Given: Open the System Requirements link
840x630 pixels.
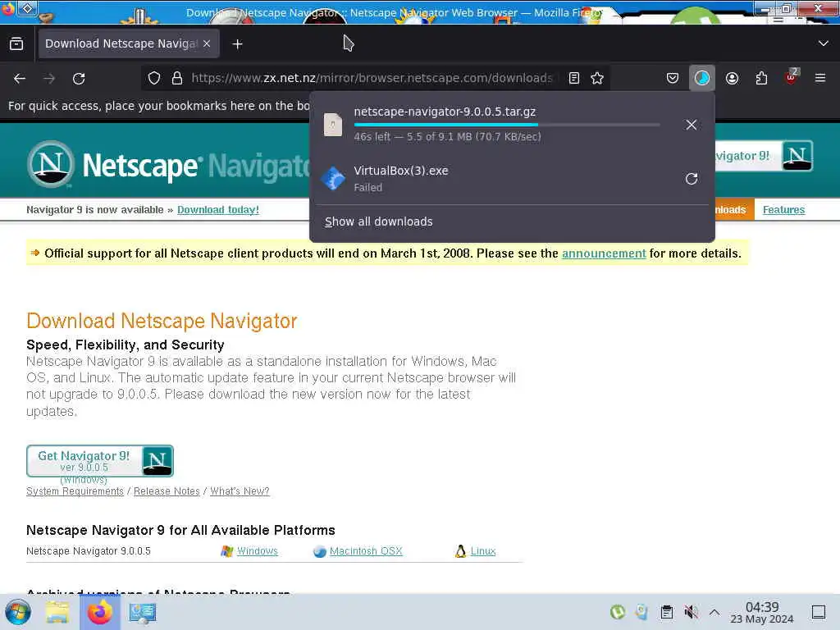Looking at the screenshot, I should [x=75, y=491].
